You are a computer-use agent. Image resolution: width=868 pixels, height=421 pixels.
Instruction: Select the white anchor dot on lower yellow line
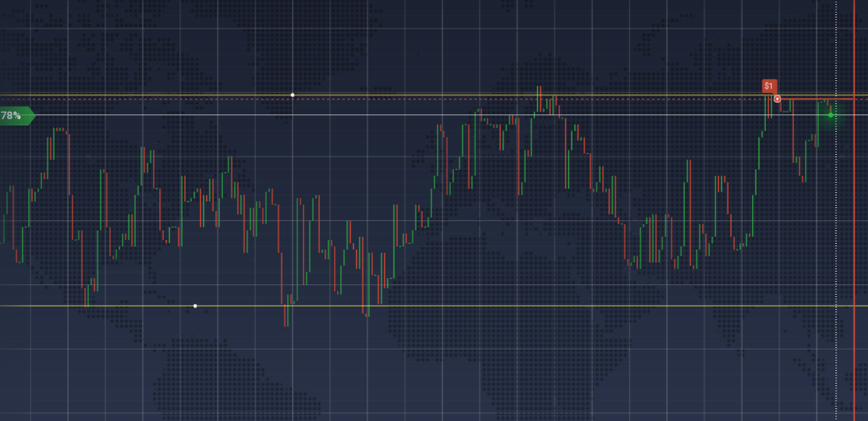[195, 306]
